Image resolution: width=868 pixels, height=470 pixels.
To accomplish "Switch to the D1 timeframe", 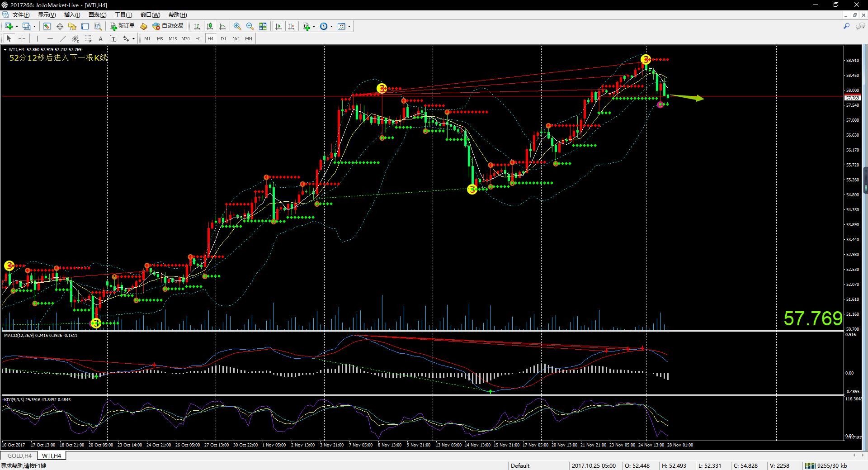I will (x=223, y=39).
